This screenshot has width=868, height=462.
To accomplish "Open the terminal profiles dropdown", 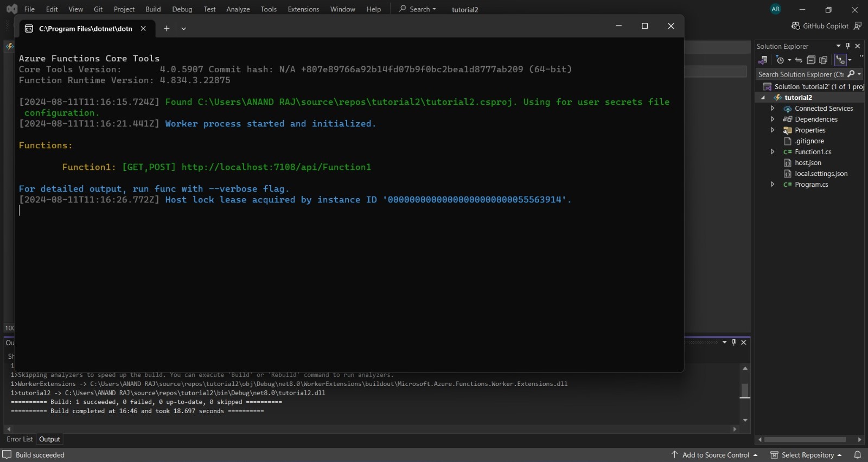I will (183, 29).
